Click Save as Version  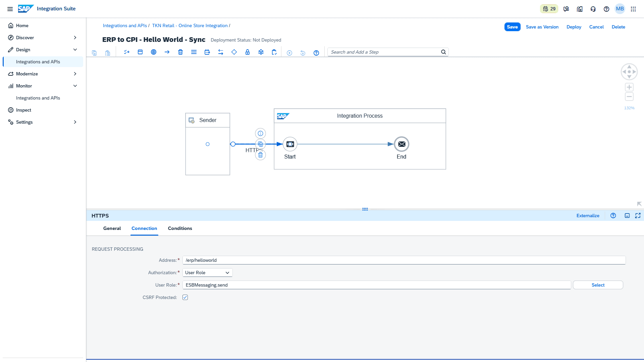[x=542, y=27]
